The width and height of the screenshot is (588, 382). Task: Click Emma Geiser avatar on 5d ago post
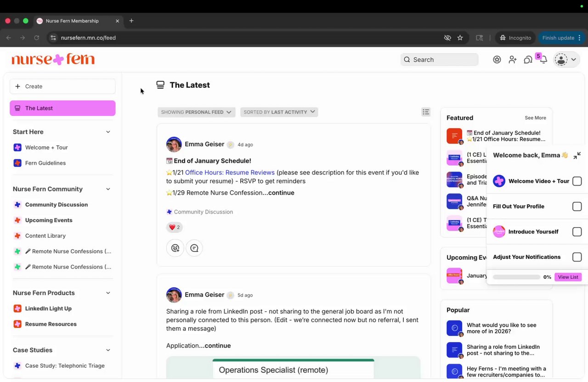pos(174,295)
